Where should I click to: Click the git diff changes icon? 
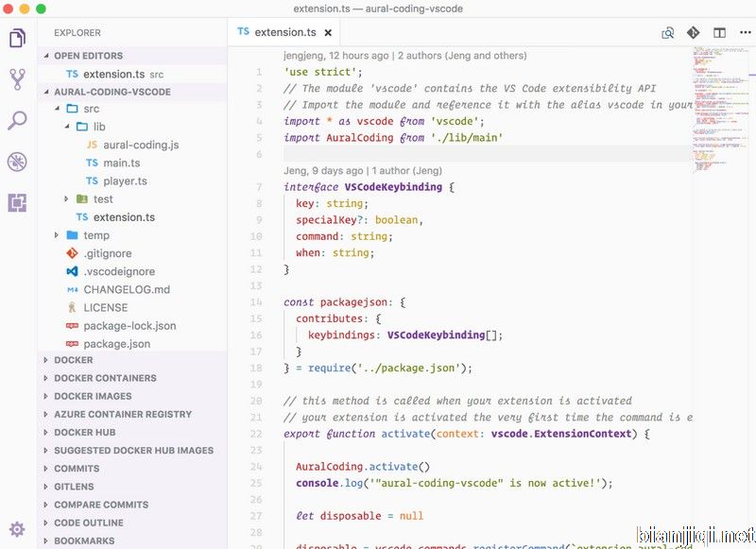(694, 33)
